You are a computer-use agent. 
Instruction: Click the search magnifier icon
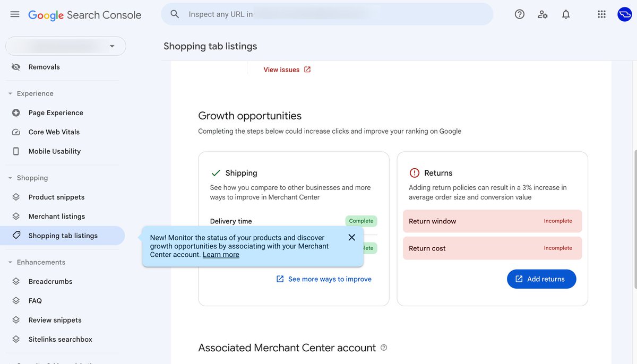coord(175,14)
